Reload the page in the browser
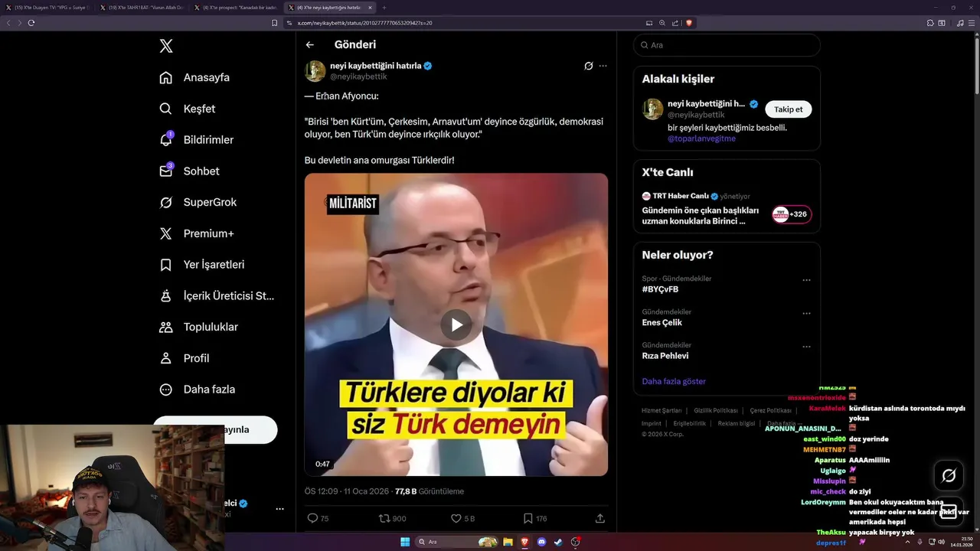The width and height of the screenshot is (980, 551). point(31,23)
